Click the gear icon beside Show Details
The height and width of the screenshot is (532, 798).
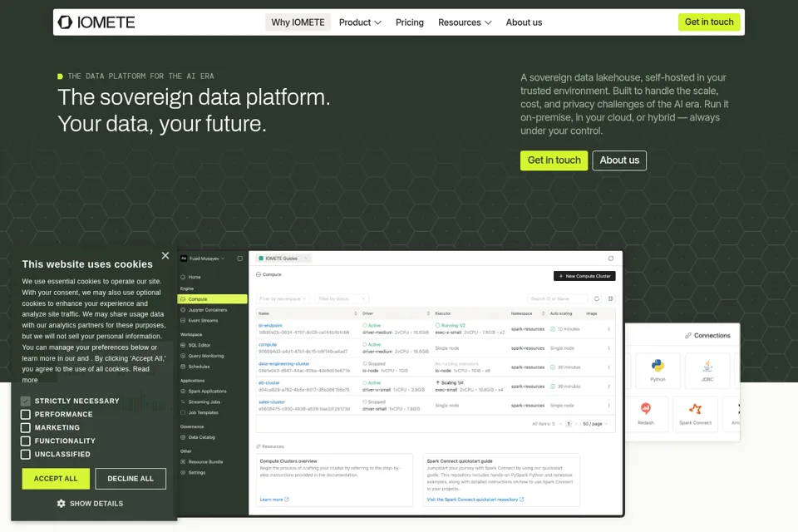(x=61, y=504)
